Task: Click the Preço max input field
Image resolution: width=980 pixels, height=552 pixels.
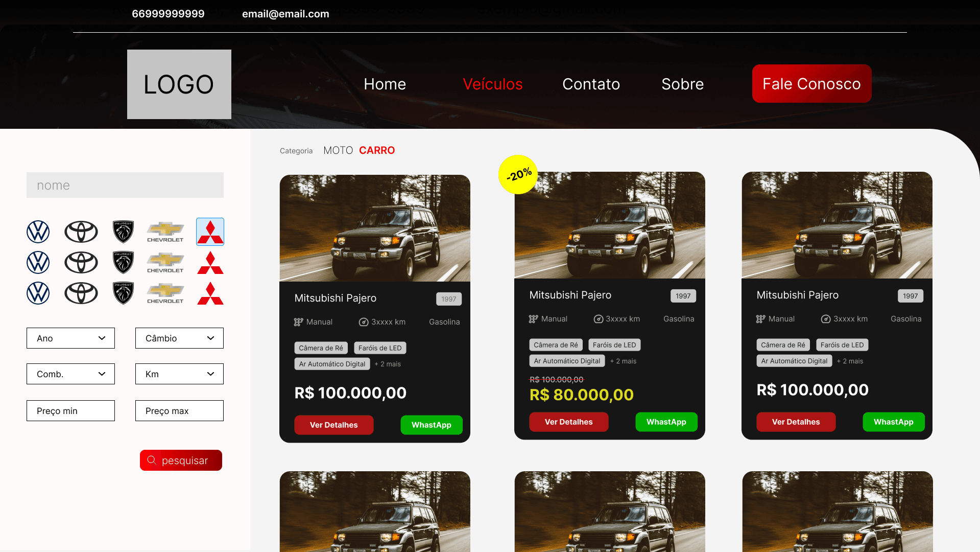Action: coord(179,411)
